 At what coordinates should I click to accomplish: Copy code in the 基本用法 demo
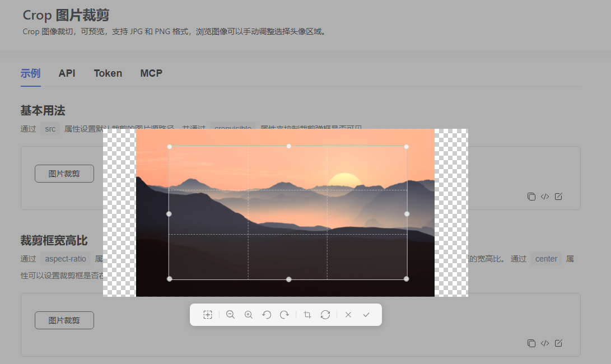click(531, 197)
